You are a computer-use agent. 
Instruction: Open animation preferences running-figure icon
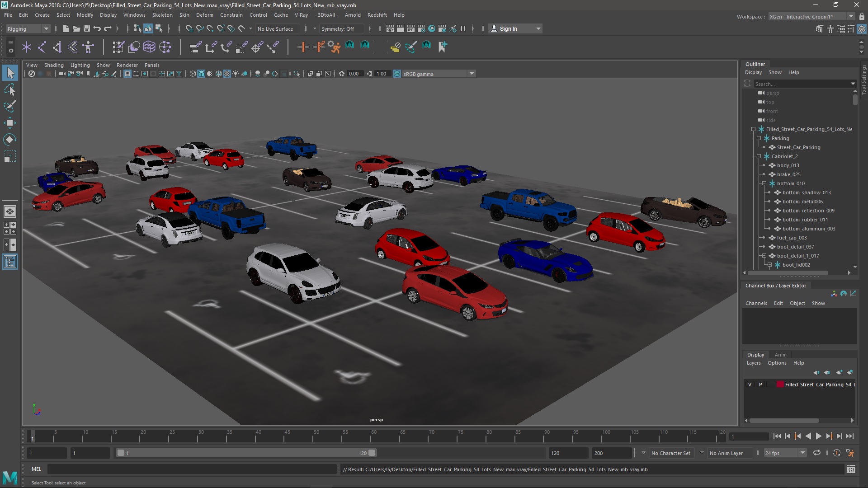click(x=850, y=453)
